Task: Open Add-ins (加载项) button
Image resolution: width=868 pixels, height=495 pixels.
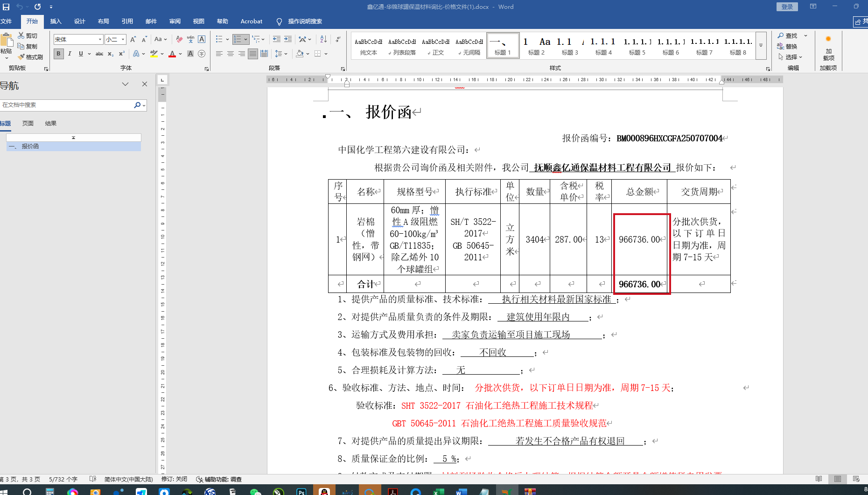Action: tap(828, 49)
